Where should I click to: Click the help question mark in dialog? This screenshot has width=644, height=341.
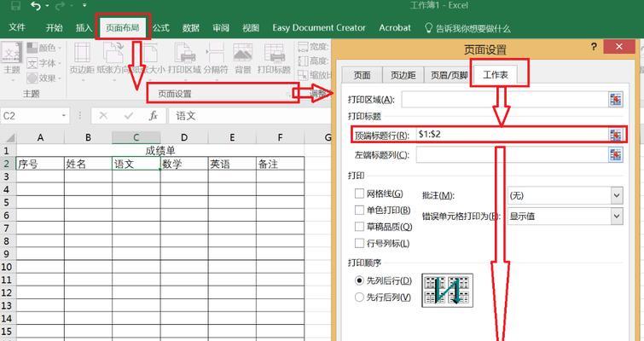[594, 47]
